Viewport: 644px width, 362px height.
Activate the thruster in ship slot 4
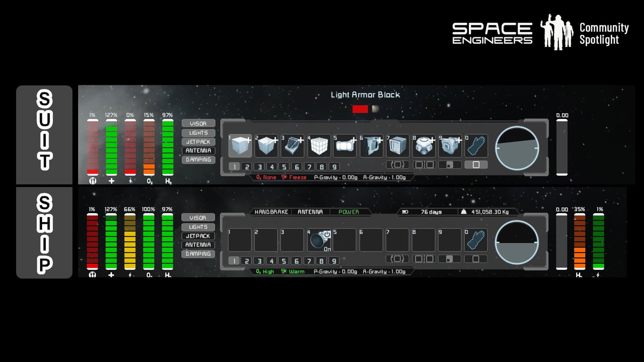(x=319, y=240)
